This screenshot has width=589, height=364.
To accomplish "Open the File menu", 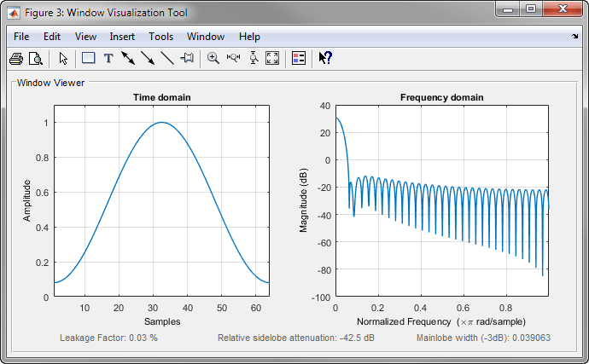I will point(21,37).
